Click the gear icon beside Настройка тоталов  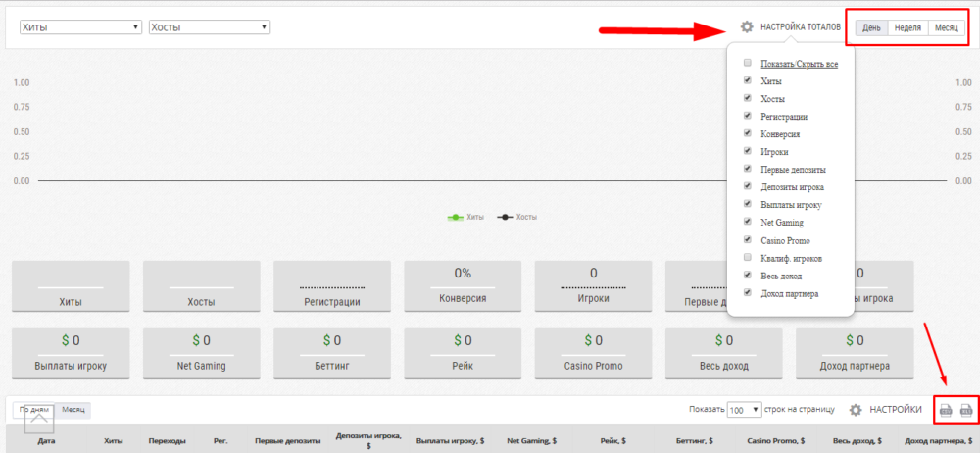point(747,27)
